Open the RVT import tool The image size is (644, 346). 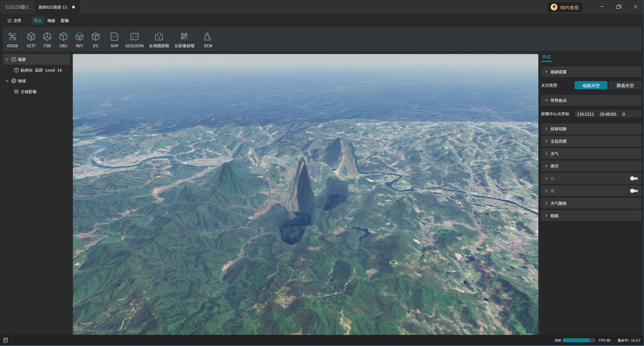coord(79,40)
